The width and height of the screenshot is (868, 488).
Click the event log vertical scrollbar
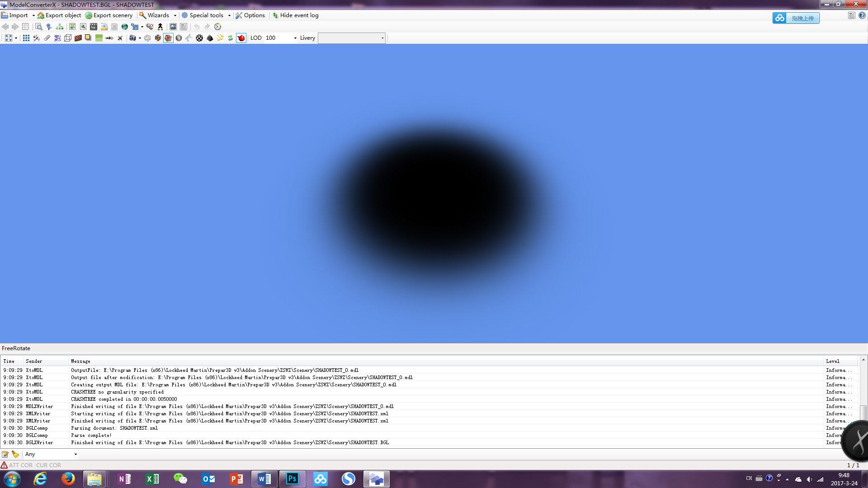(x=863, y=402)
